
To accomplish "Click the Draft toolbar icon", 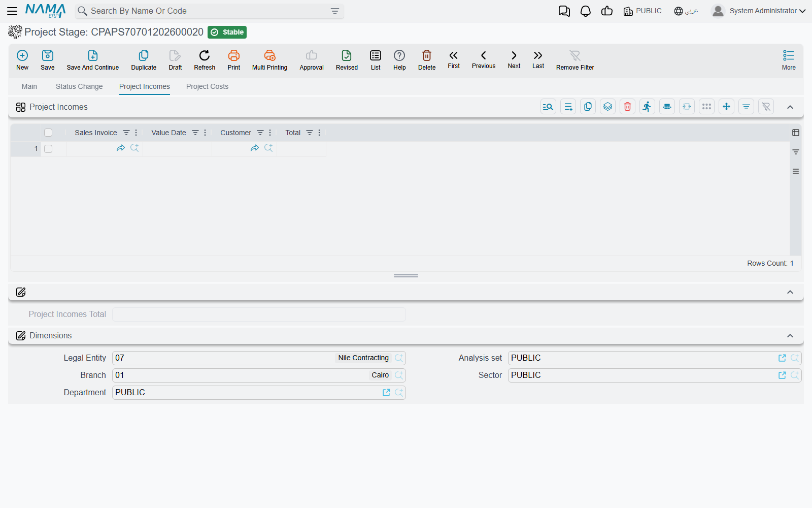I will (175, 60).
